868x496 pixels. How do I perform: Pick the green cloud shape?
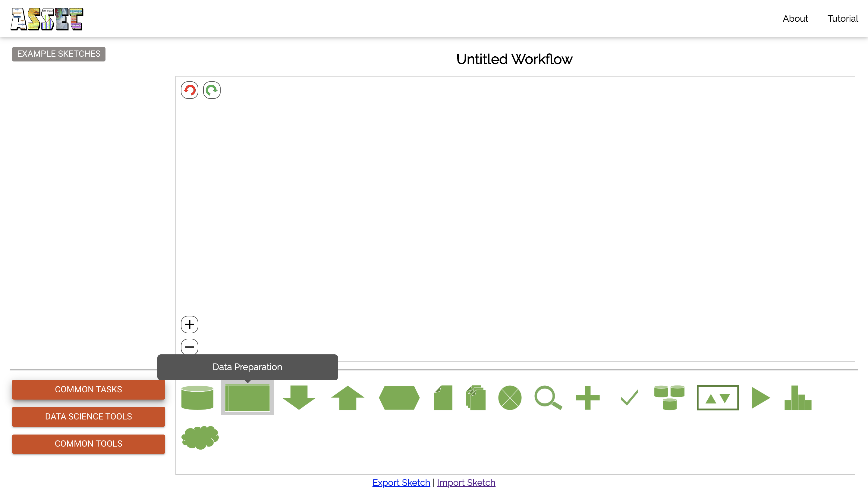pyautogui.click(x=200, y=438)
